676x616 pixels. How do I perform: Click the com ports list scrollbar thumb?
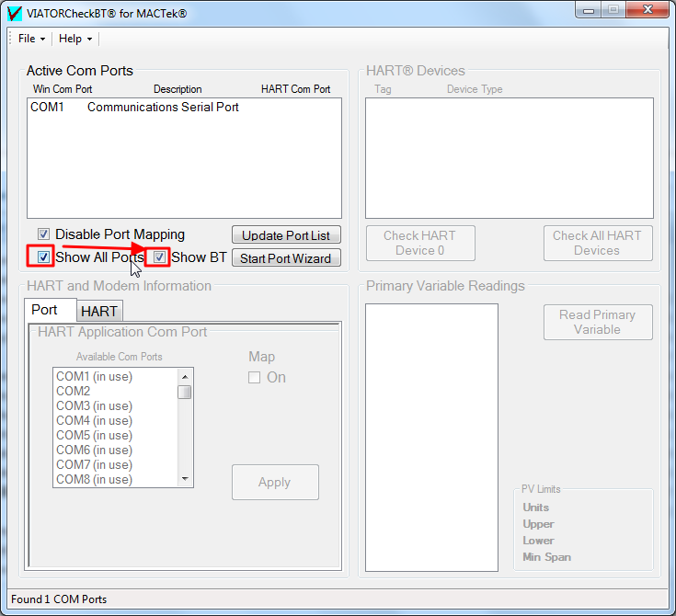point(185,393)
